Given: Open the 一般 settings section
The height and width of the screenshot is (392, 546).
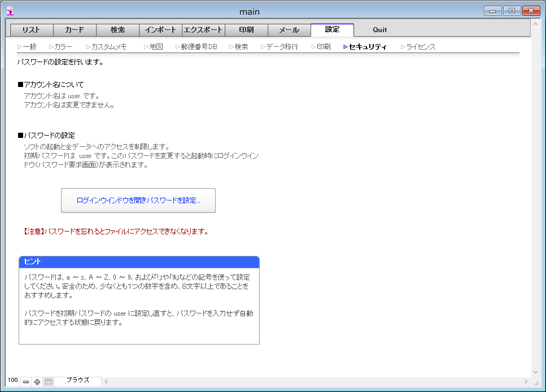Looking at the screenshot, I should click(x=29, y=47).
